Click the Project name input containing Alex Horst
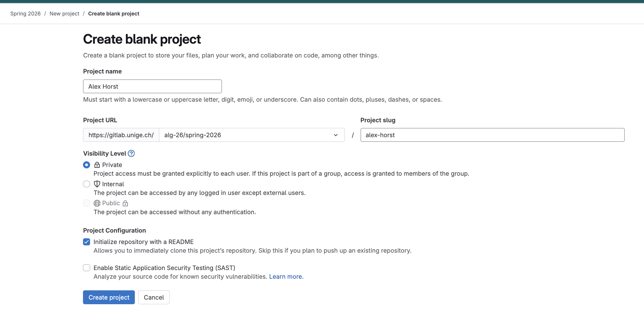644x321 pixels. pos(152,86)
